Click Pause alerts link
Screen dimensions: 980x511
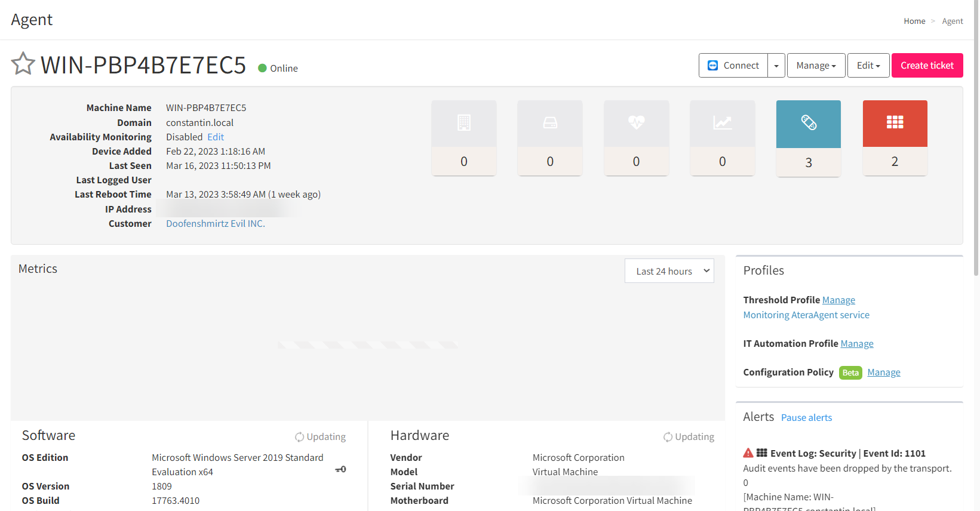(806, 418)
